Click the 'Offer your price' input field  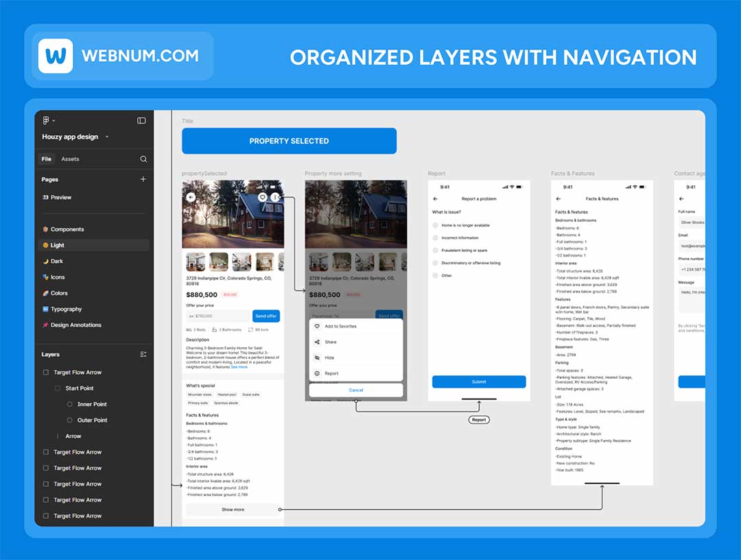click(x=217, y=316)
